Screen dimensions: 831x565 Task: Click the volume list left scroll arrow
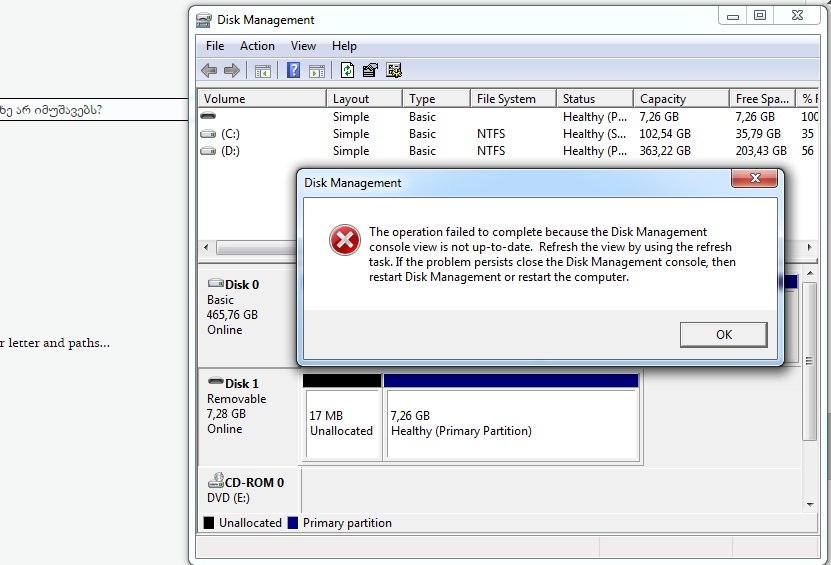(x=206, y=247)
